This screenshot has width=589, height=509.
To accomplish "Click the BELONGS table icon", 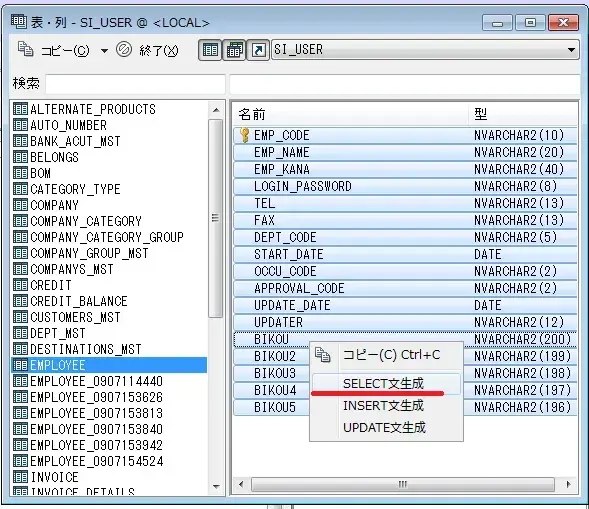I will pos(20,157).
